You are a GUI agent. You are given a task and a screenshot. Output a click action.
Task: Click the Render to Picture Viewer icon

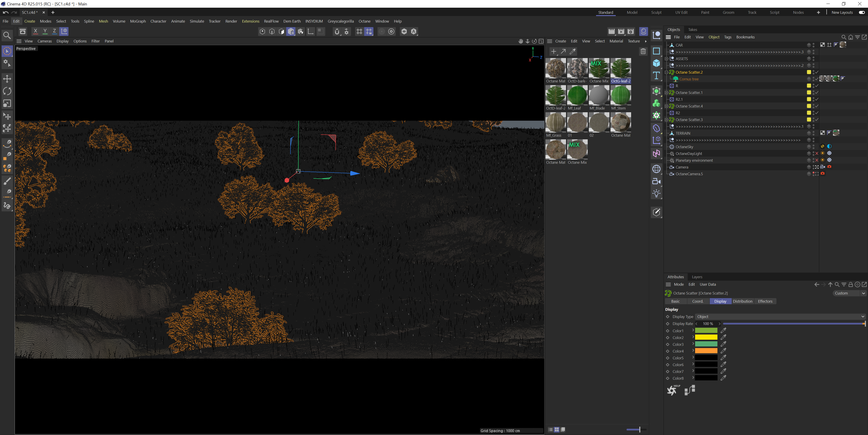click(x=621, y=31)
